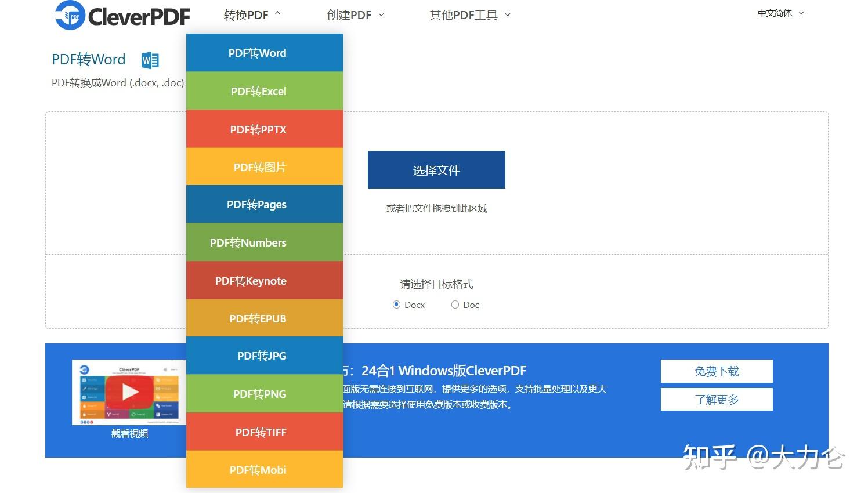Screen dimensions: 868x493
Task: Choose PDF转EPUB from the menu
Action: 265,318
